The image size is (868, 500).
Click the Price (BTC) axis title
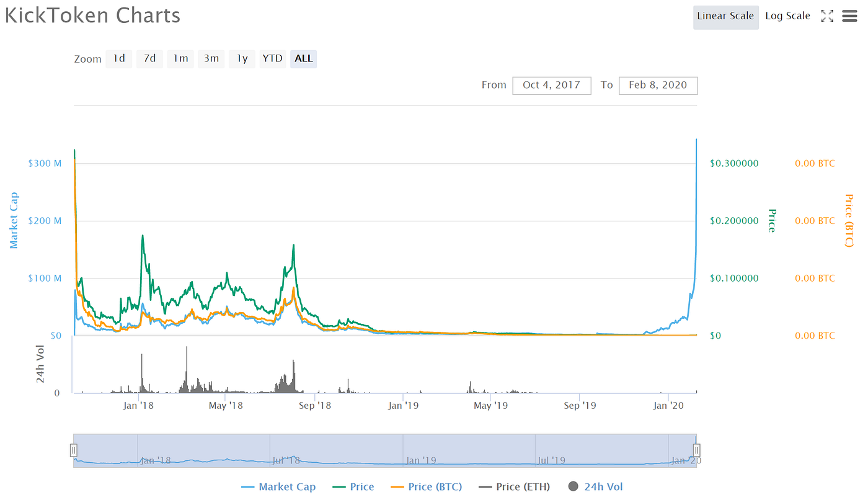coord(849,220)
